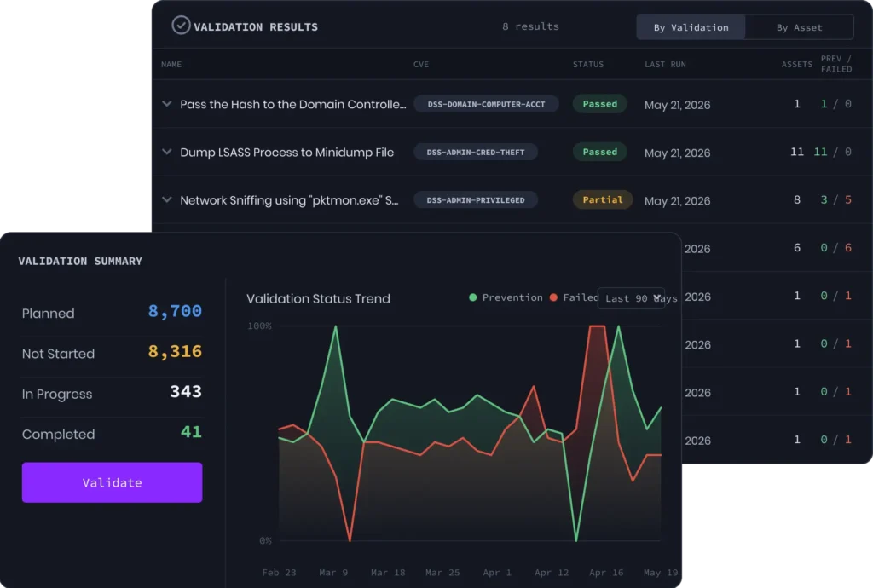Viewport: 873px width, 588px height.
Task: Expand the Dump LSASS Process row
Action: (x=166, y=152)
